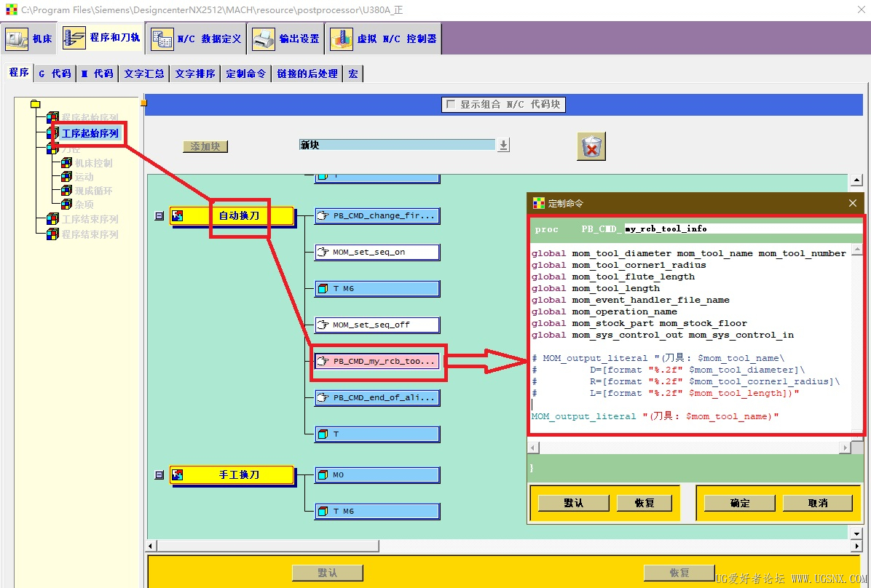Select 程序起始序列 tree node
The width and height of the screenshot is (871, 588).
pos(90,118)
